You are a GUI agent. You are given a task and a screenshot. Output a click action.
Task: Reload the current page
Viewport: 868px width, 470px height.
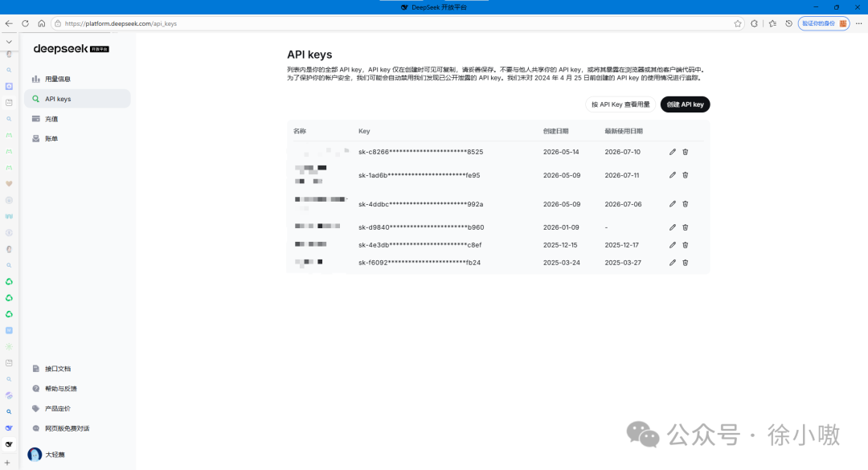pyautogui.click(x=25, y=23)
